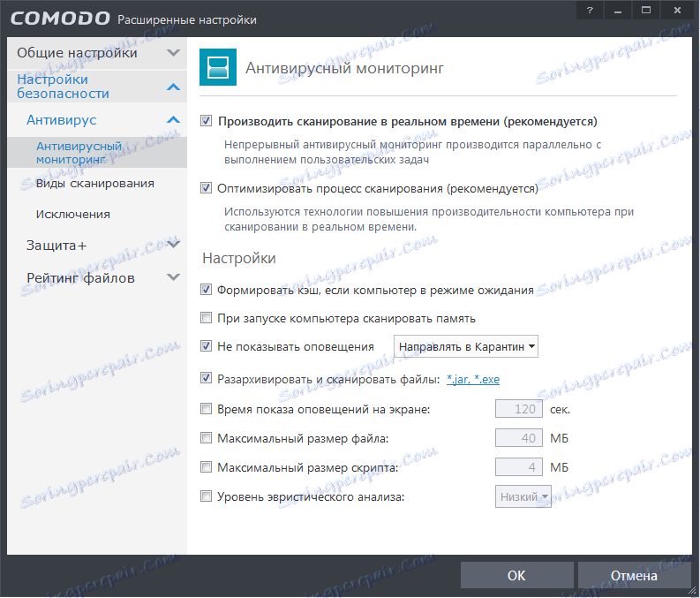Select 'Антивирусный мониторинг' in sidebar
The image size is (700, 598).
click(97, 152)
